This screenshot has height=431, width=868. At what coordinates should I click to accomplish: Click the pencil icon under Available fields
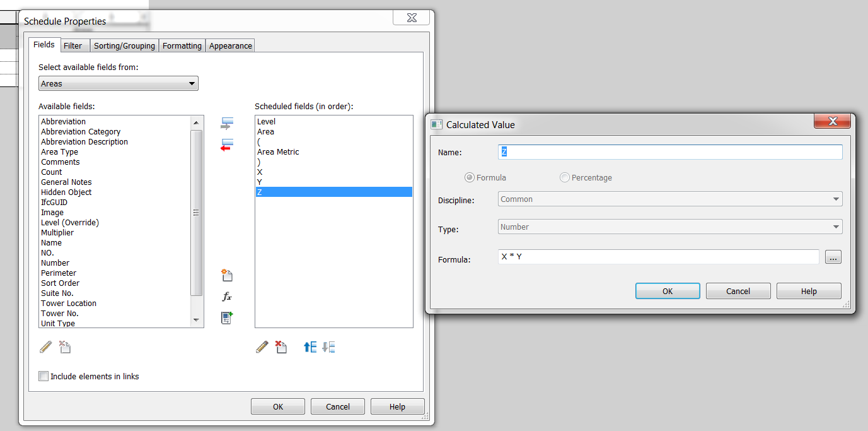click(45, 347)
